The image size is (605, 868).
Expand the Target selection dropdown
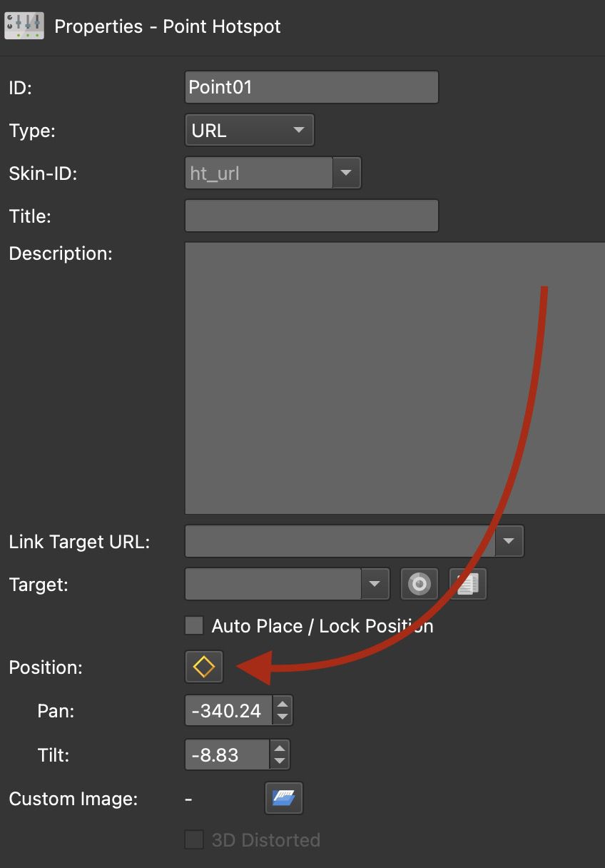pyautogui.click(x=375, y=584)
